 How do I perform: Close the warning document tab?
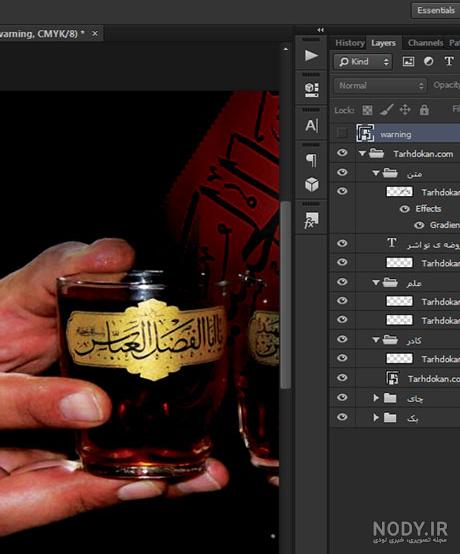(95, 34)
